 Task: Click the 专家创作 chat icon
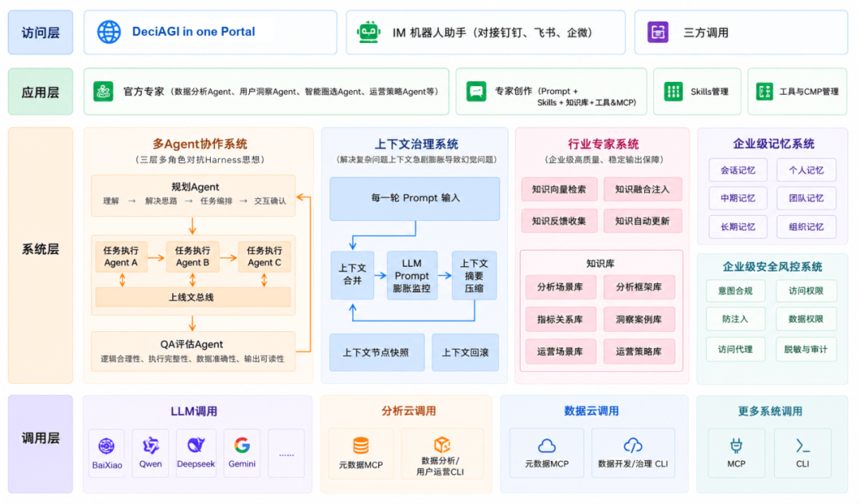[x=476, y=91]
